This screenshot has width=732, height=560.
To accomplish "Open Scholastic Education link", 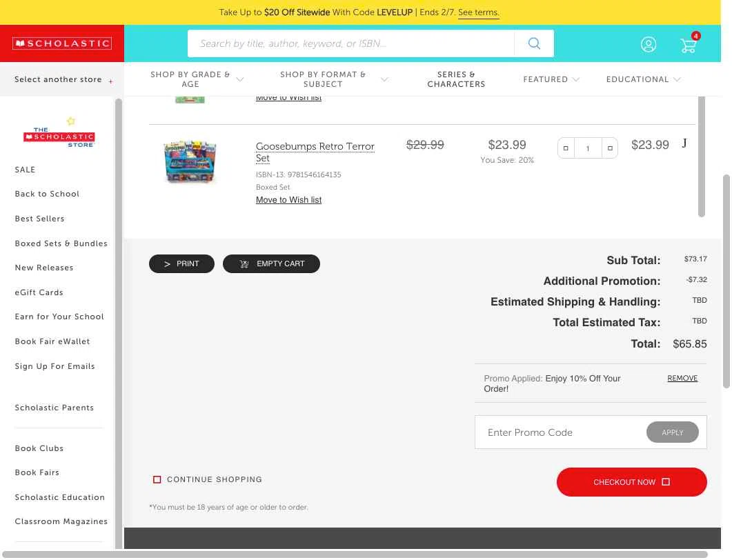I will point(60,497).
